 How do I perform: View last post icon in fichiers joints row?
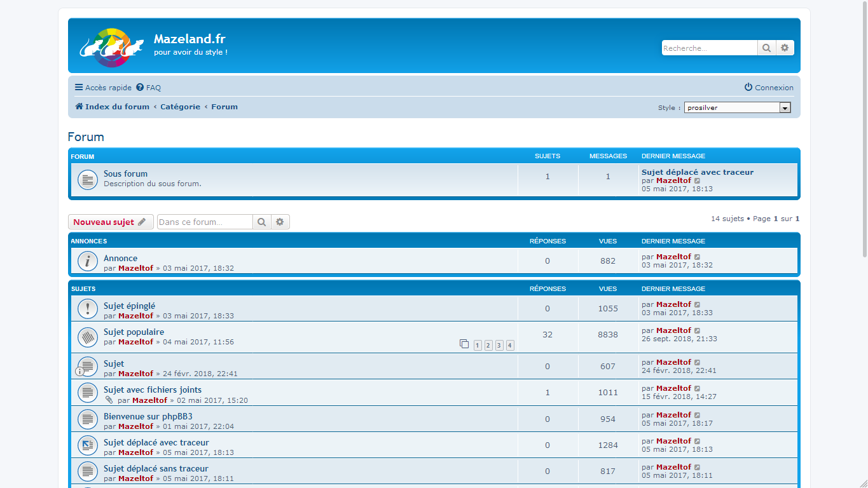697,389
